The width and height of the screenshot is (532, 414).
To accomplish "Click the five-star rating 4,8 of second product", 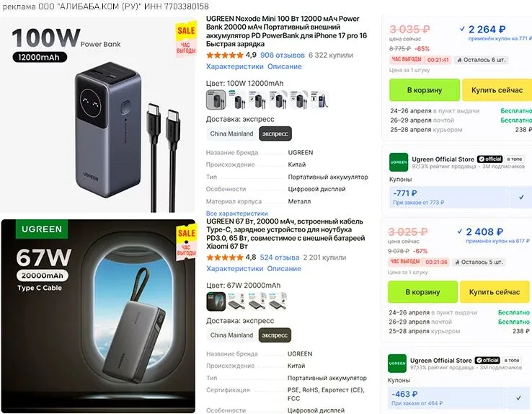I will coord(231,257).
